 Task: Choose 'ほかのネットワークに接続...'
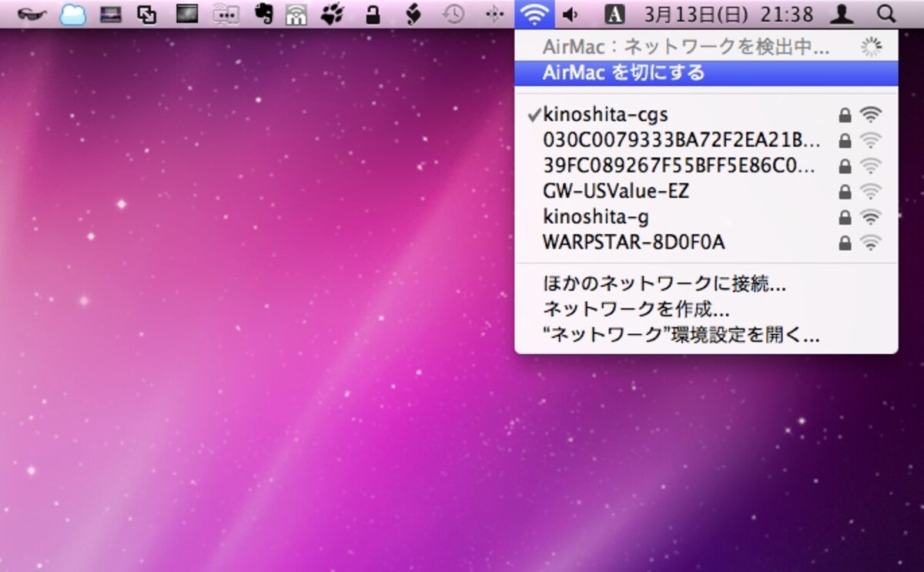click(706, 284)
